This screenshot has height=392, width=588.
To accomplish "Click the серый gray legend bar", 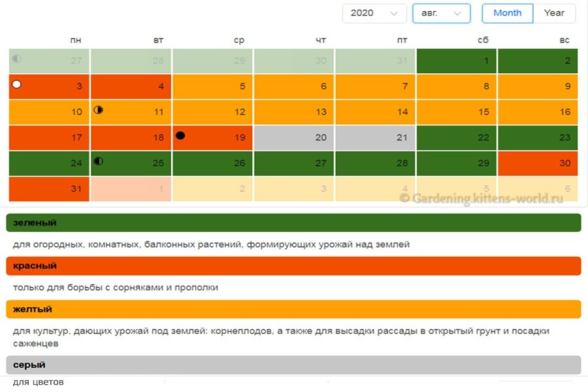I will [x=293, y=365].
